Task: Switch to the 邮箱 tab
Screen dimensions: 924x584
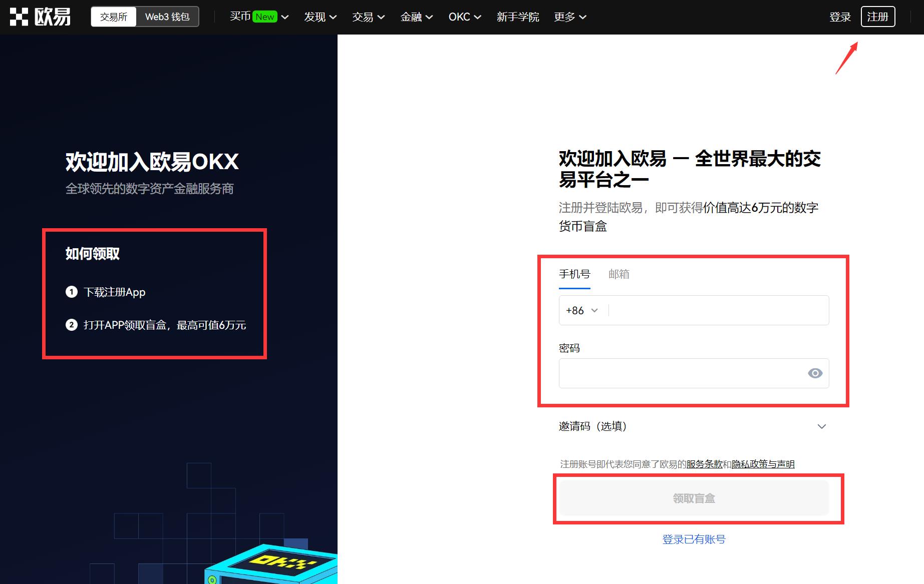Action: coord(619,274)
